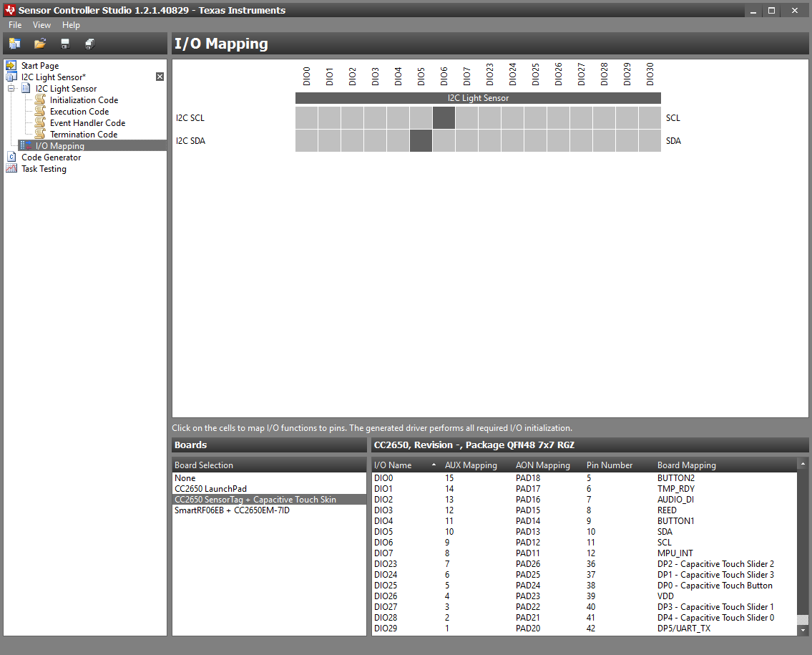Viewport: 812px width, 655px height.
Task: Unmap I2C SDA from DIO5 cell
Action: [x=421, y=140]
